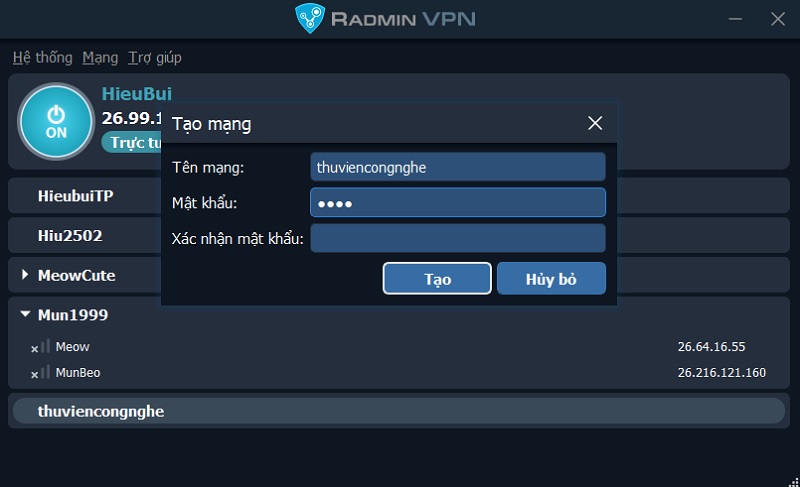The image size is (800, 487).
Task: Click the Mật khẩu password field
Action: [458, 202]
